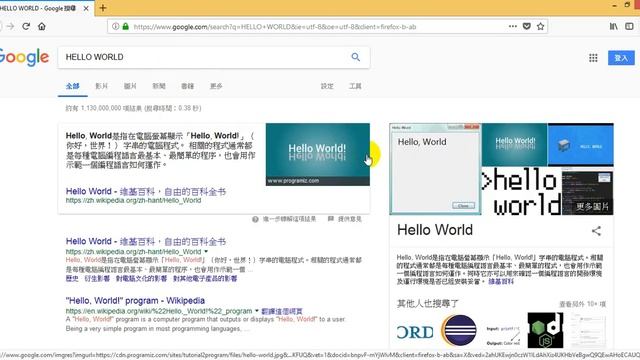Select the first 全部 results tab
Image resolution: width=640 pixels, height=360 pixels.
tap(73, 86)
